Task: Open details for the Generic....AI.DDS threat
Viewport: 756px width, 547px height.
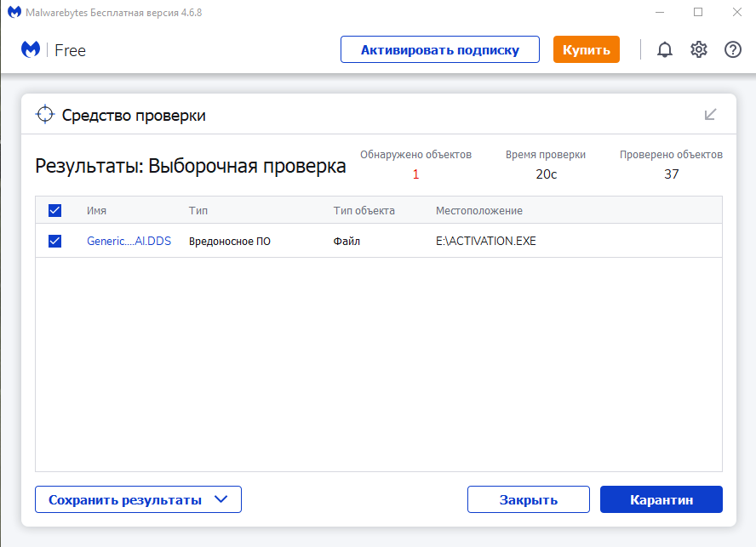Action: click(x=129, y=241)
